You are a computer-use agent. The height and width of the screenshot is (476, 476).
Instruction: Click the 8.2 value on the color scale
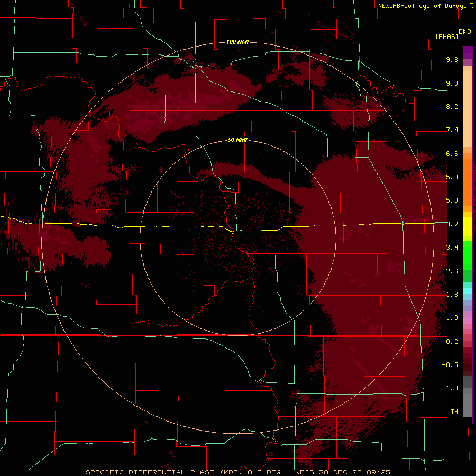click(x=452, y=106)
